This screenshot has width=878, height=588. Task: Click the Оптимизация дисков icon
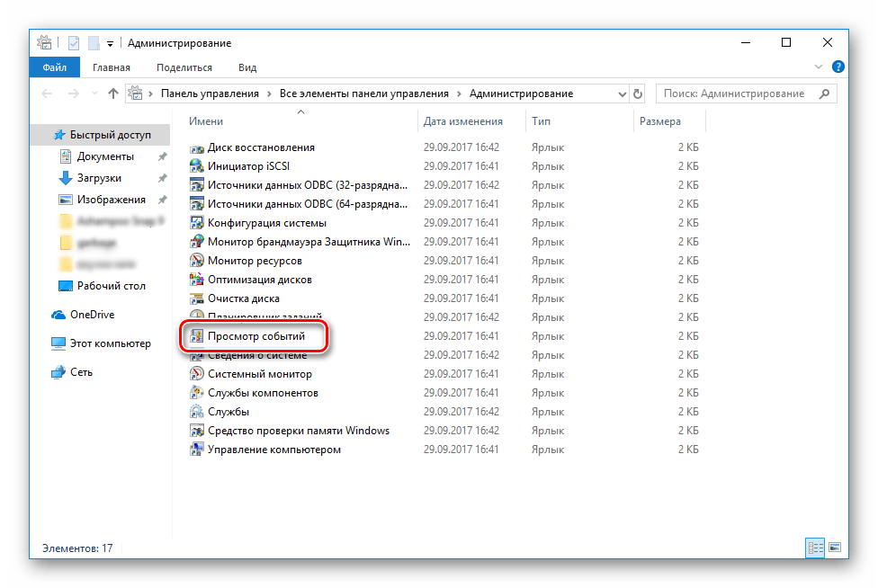(197, 280)
